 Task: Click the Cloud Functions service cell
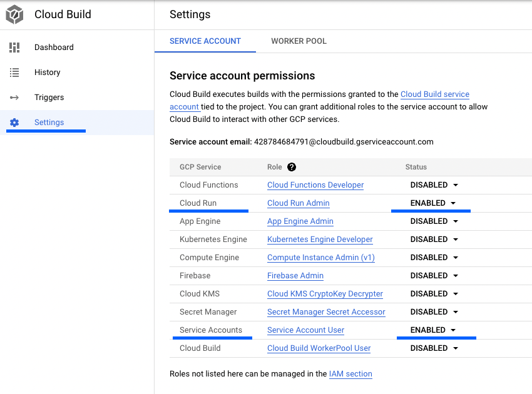[209, 185]
